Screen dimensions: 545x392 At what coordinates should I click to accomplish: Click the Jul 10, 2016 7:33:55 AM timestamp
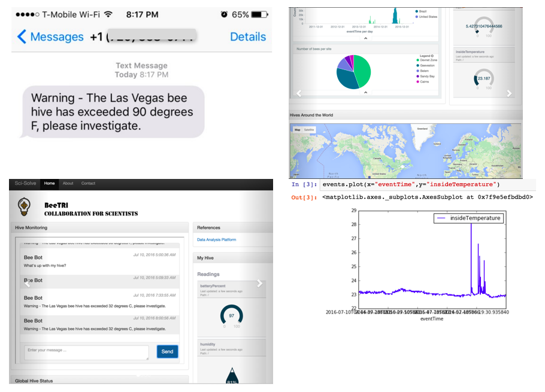(155, 295)
